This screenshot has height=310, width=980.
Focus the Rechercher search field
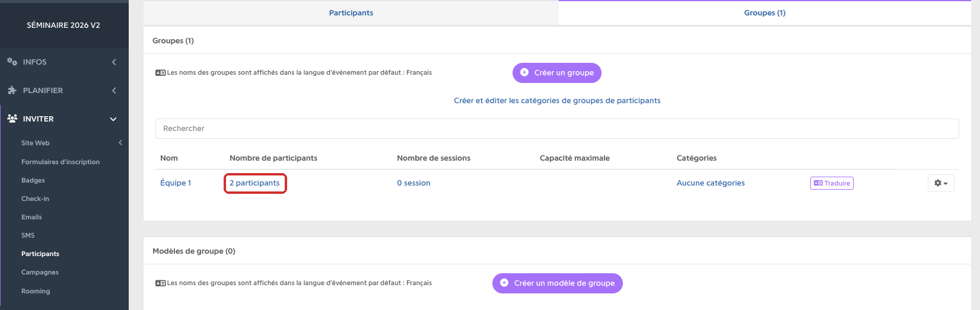(x=557, y=129)
